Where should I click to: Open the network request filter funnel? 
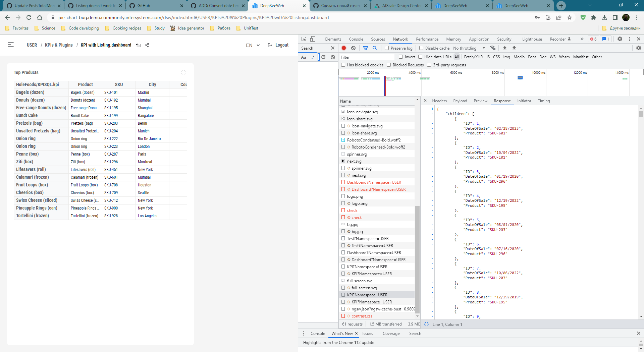pos(365,48)
